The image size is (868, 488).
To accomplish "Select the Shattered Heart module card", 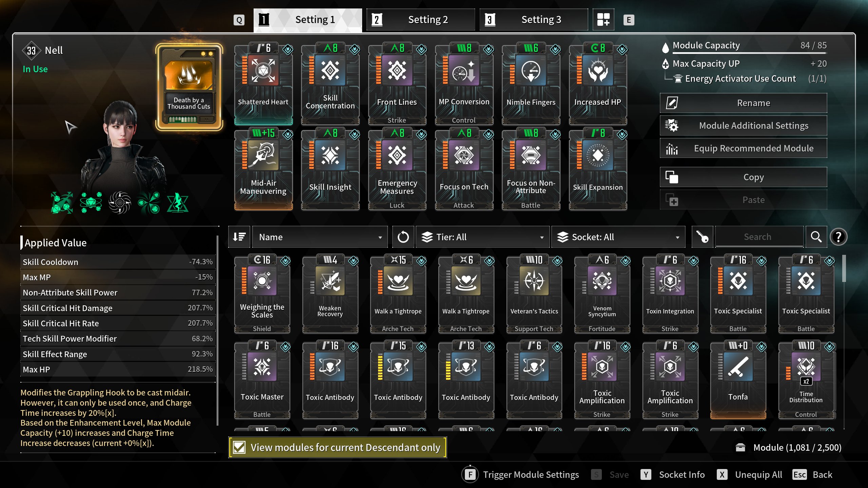I will coord(263,84).
